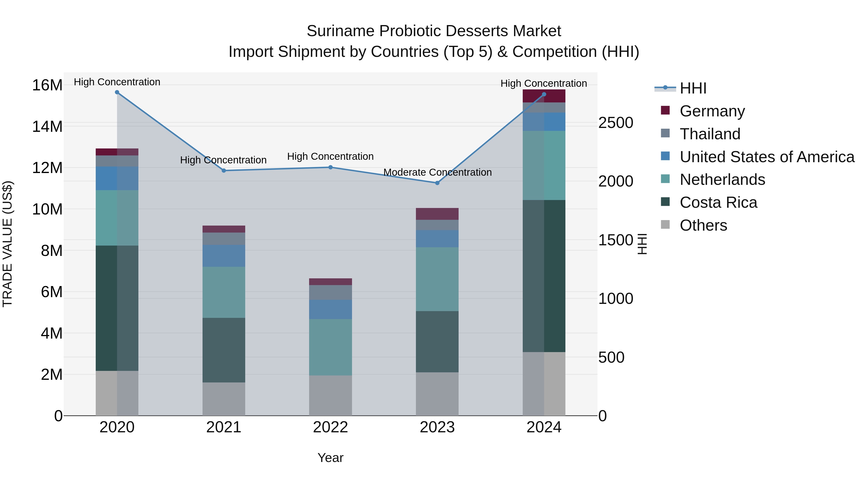Screen dimensions: 868x488
Task: Click the Others legend color swatch
Action: (x=665, y=224)
